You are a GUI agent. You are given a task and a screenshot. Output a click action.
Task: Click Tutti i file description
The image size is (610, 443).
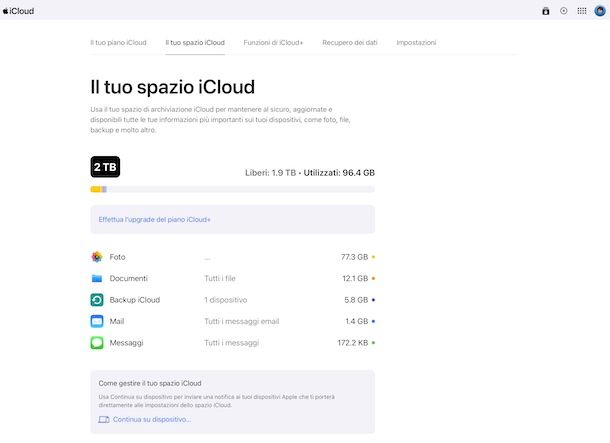(220, 278)
